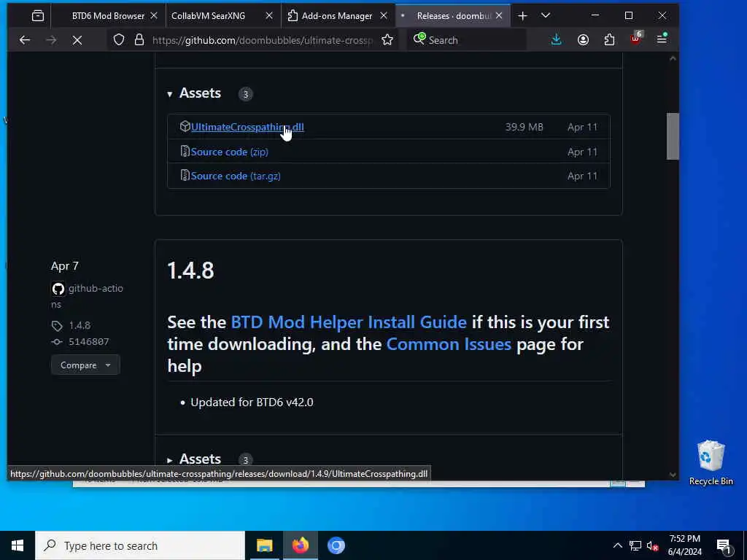747x560 pixels.
Task: Download Source code (tar.gz)
Action: (236, 176)
